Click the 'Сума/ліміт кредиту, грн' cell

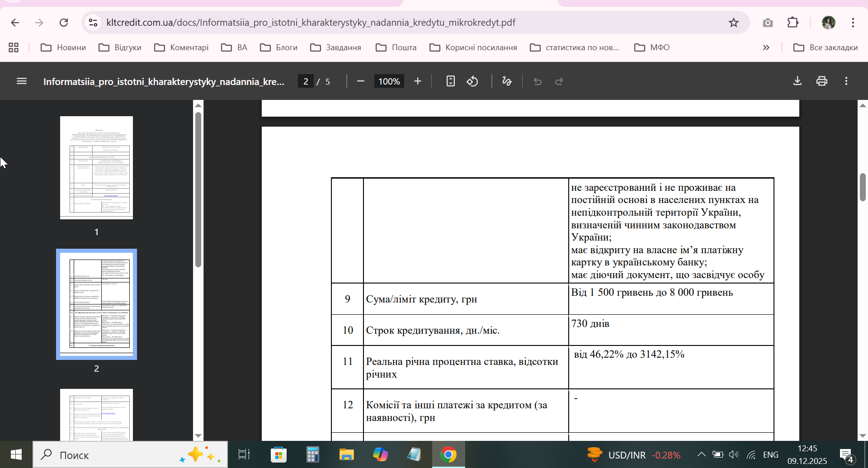tap(466, 299)
